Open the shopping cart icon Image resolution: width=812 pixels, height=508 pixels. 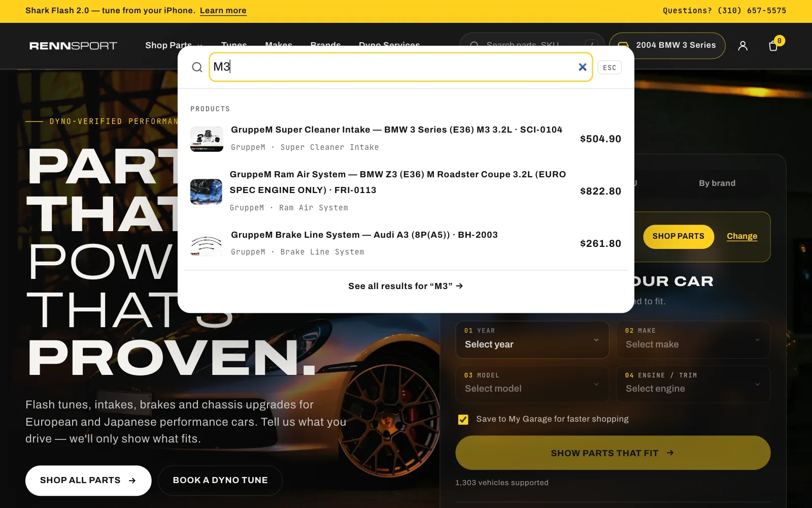773,46
